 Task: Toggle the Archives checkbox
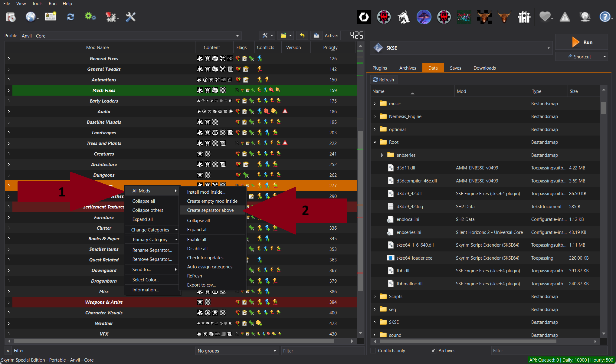(x=434, y=350)
